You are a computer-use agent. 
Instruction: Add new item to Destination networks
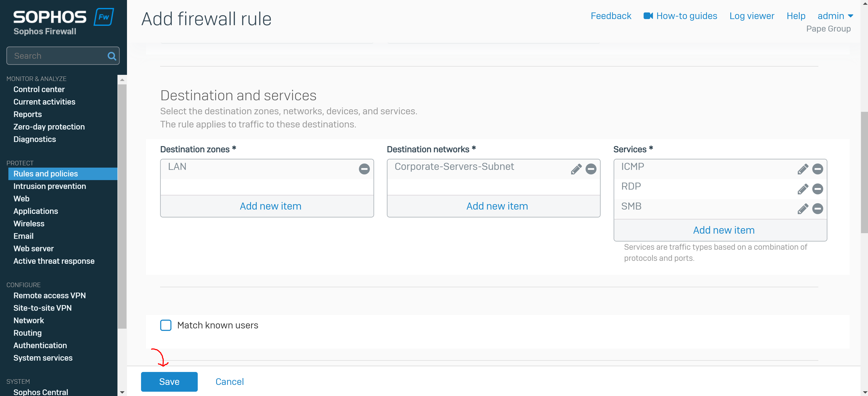(x=497, y=206)
